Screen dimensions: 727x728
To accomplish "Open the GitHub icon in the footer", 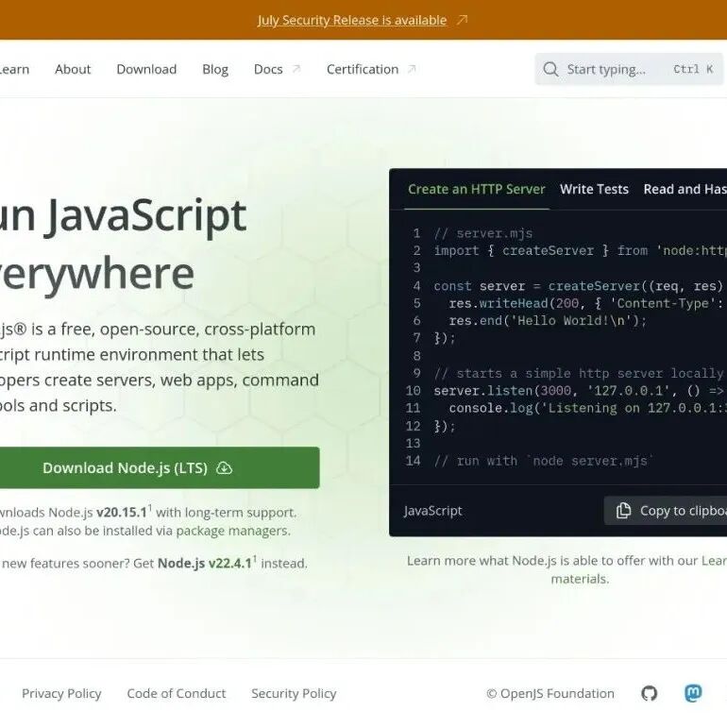I will 649,693.
